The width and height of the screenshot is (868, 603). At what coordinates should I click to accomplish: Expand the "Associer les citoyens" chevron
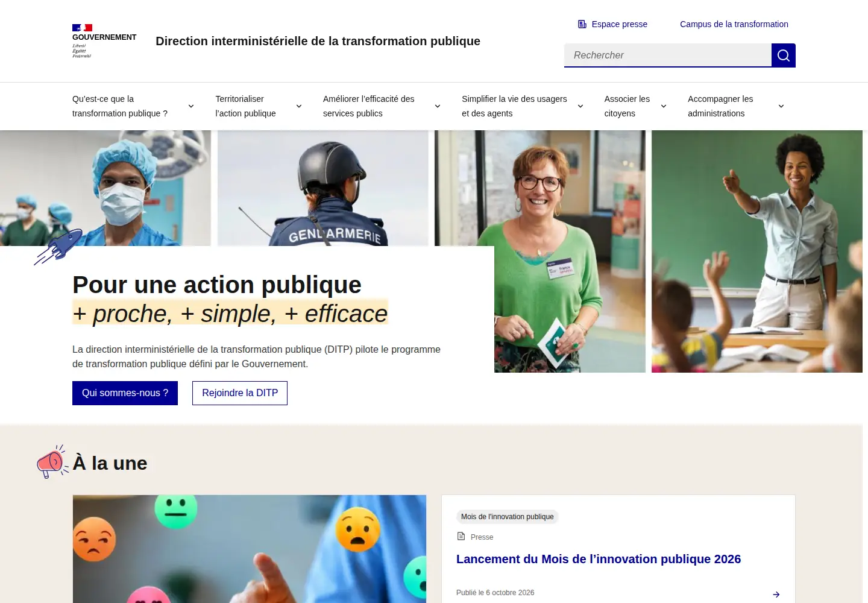tap(664, 106)
